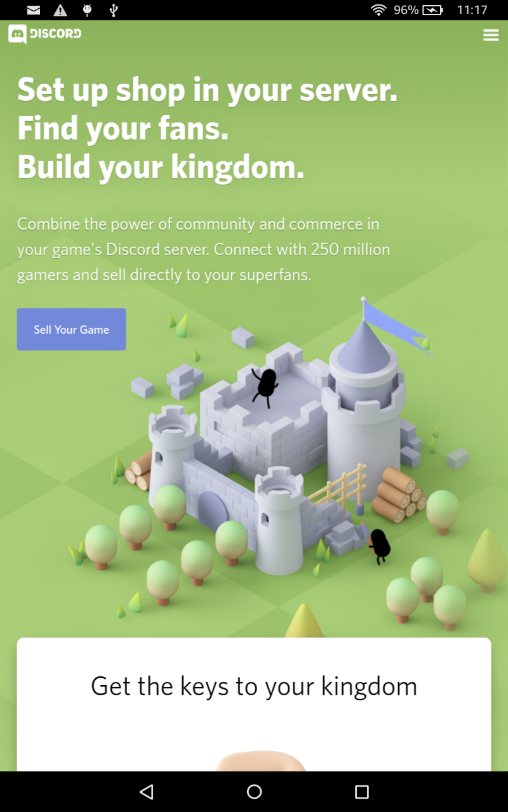The image size is (508, 812).
Task: Tap the Android debug bug icon
Action: point(88,10)
